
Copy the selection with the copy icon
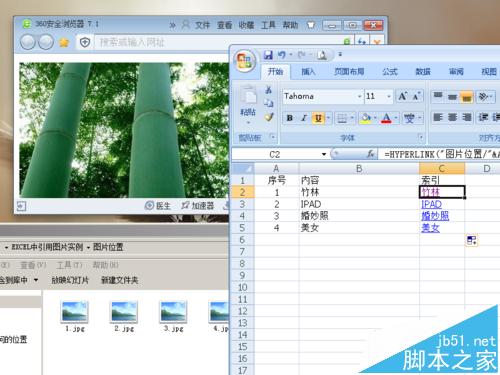click(x=269, y=103)
